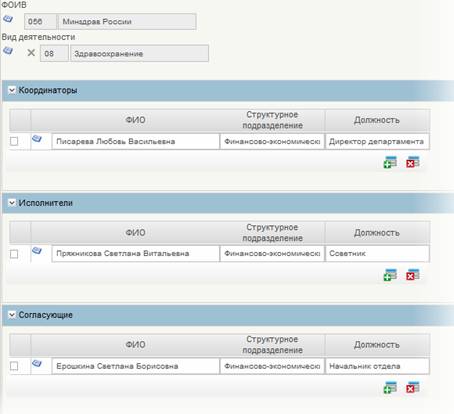Click the Должность header in Исполнители table
The width and height of the screenshot is (454, 414).
[377, 232]
